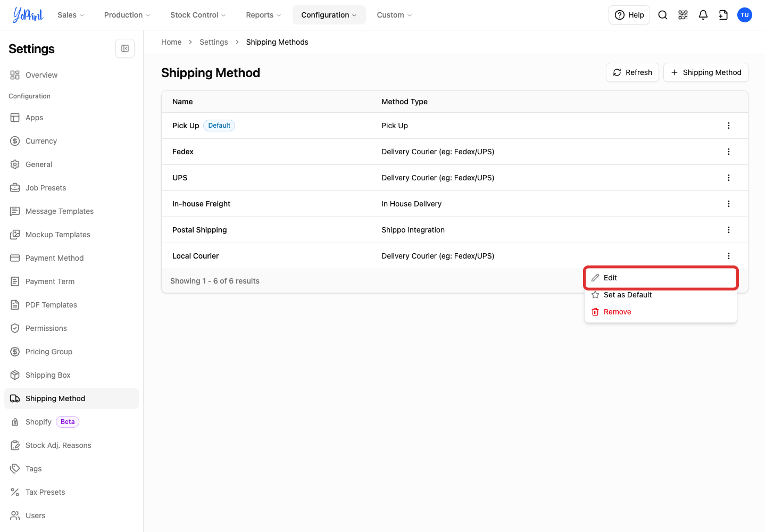Open Message Templates settings

71,211
